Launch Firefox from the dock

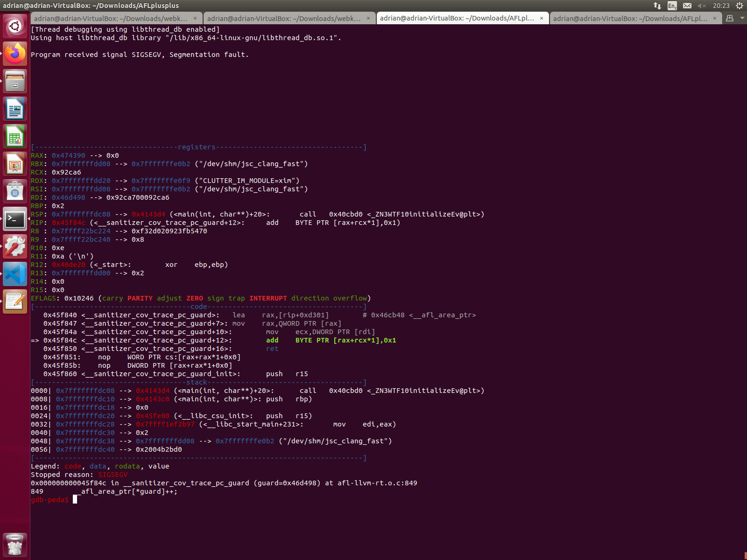[x=15, y=54]
